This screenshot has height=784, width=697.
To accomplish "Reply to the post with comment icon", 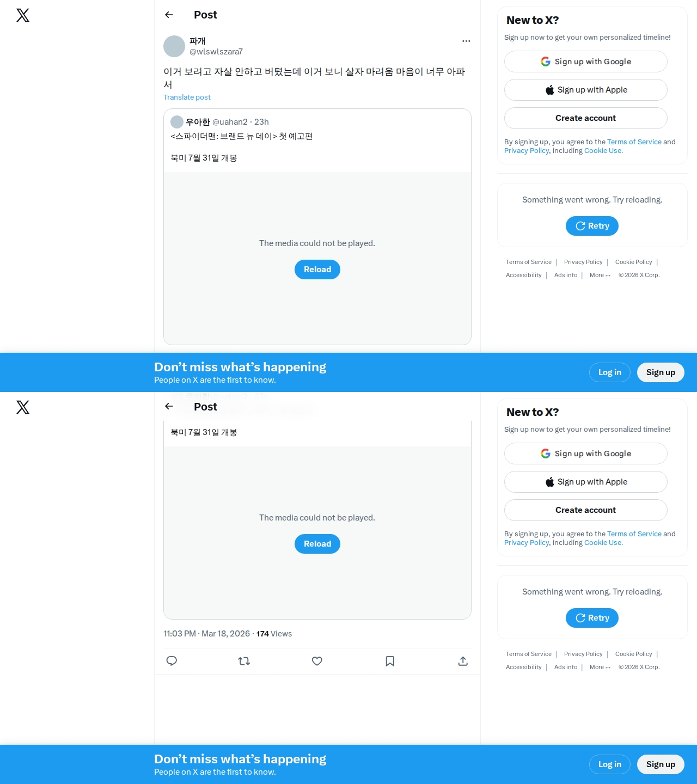I will (172, 661).
